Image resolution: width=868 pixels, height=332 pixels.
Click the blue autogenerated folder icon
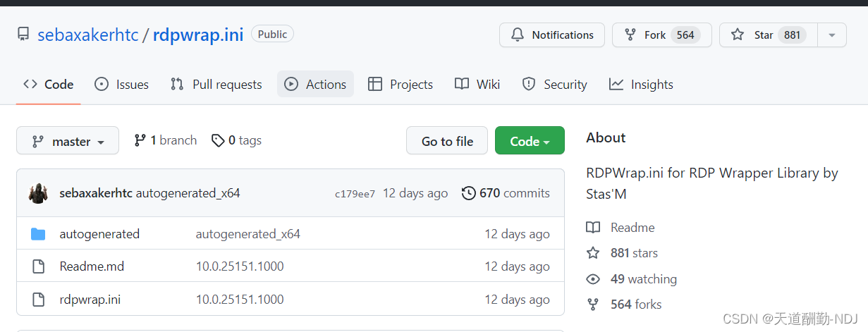[38, 234]
